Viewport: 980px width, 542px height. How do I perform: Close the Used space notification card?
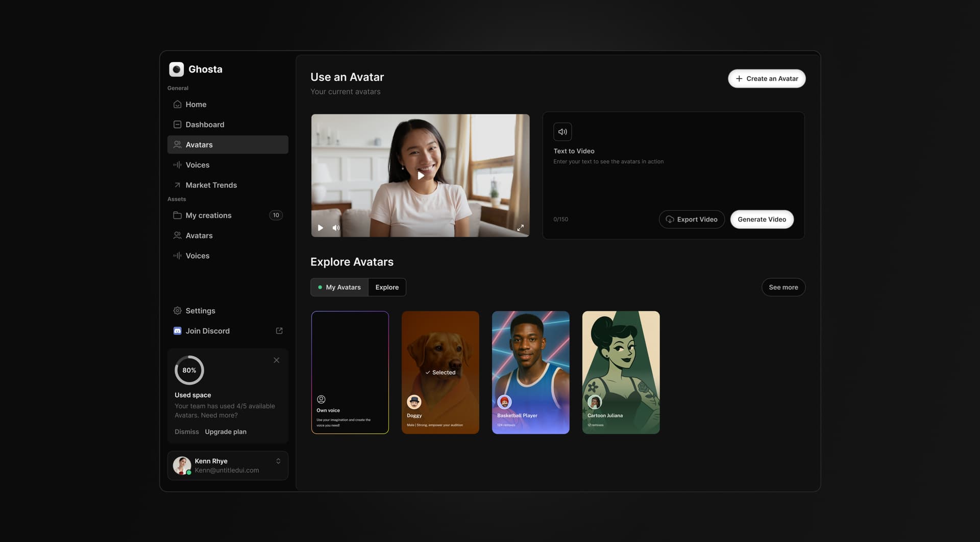coord(277,360)
